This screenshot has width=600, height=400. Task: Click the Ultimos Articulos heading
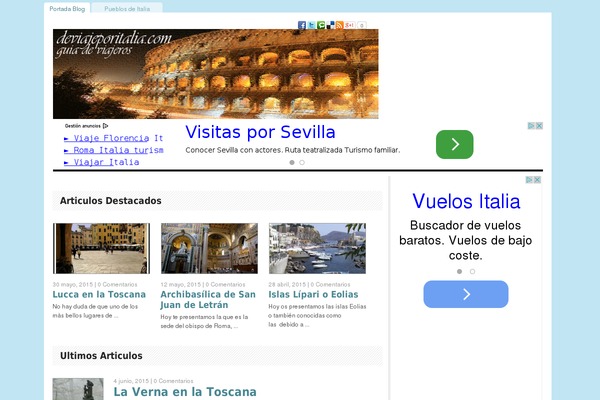tap(101, 356)
